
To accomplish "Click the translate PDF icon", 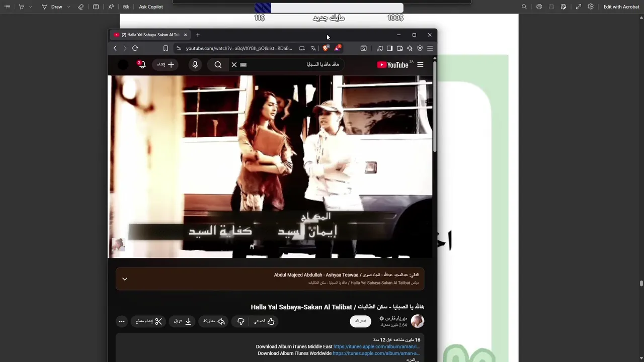I will tap(126, 7).
